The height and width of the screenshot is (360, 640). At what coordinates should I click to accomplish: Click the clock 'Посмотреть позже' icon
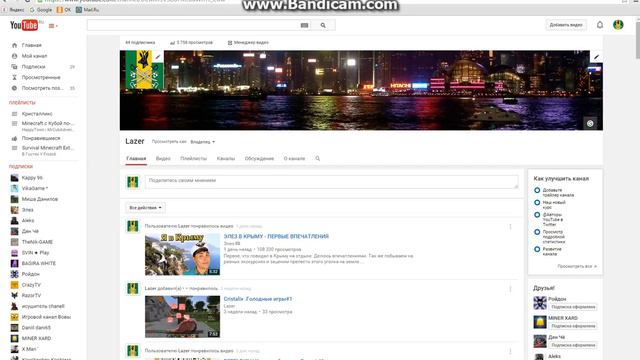pos(14,88)
